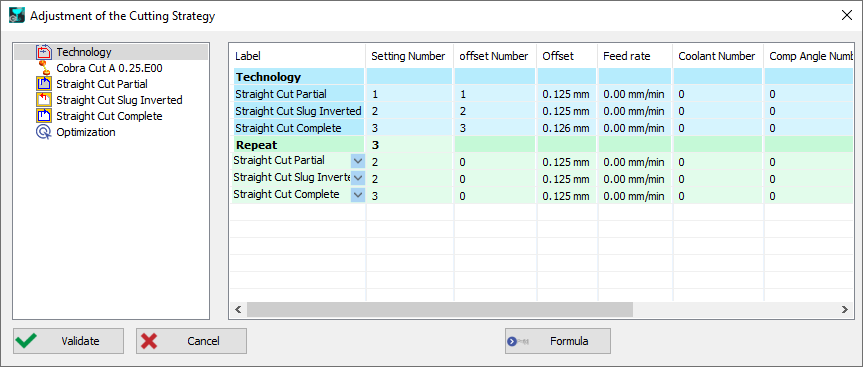Click offset Number of Repeat Slug Inverted row
Viewport: 863px width, 367px height.
[495, 179]
